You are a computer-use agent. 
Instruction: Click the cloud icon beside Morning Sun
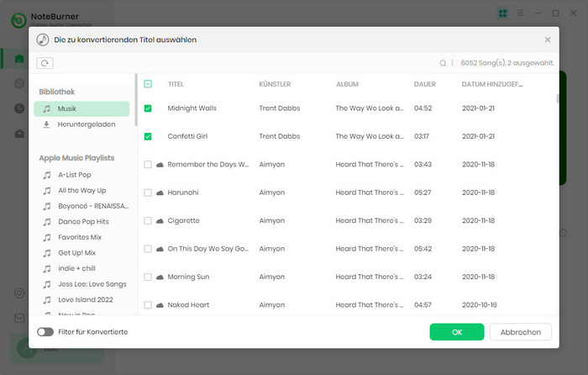(160, 277)
